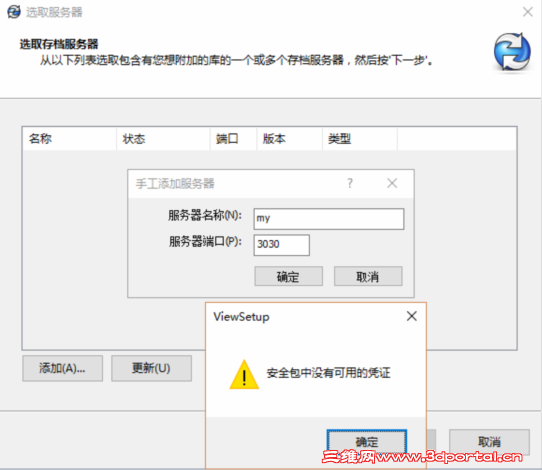
Task: Confirm with 确定 in 手工添加服务器 dialog
Action: (x=289, y=276)
